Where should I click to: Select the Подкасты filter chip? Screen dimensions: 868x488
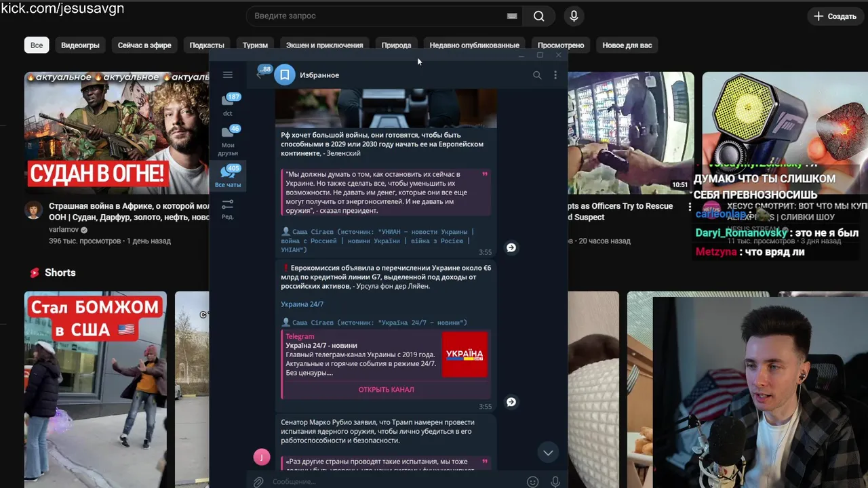pos(207,45)
